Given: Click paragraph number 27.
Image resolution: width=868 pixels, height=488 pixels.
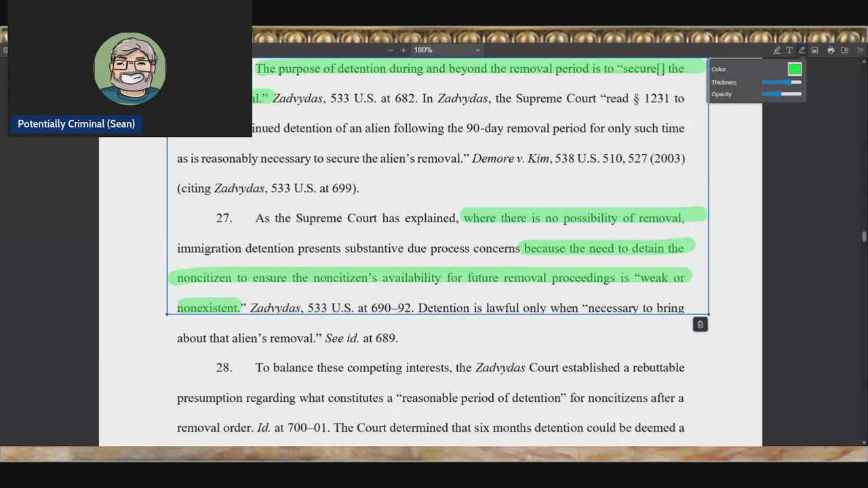Looking at the screenshot, I should coord(224,218).
